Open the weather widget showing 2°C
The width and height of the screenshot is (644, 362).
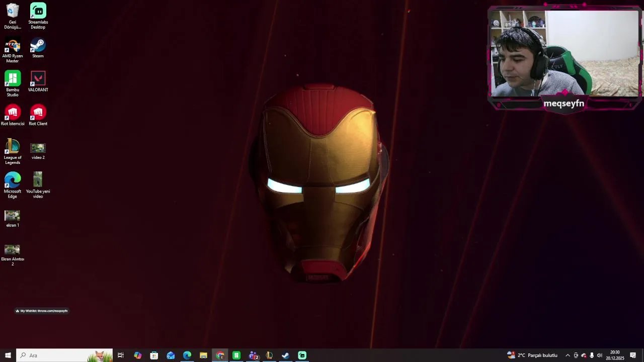pyautogui.click(x=532, y=355)
